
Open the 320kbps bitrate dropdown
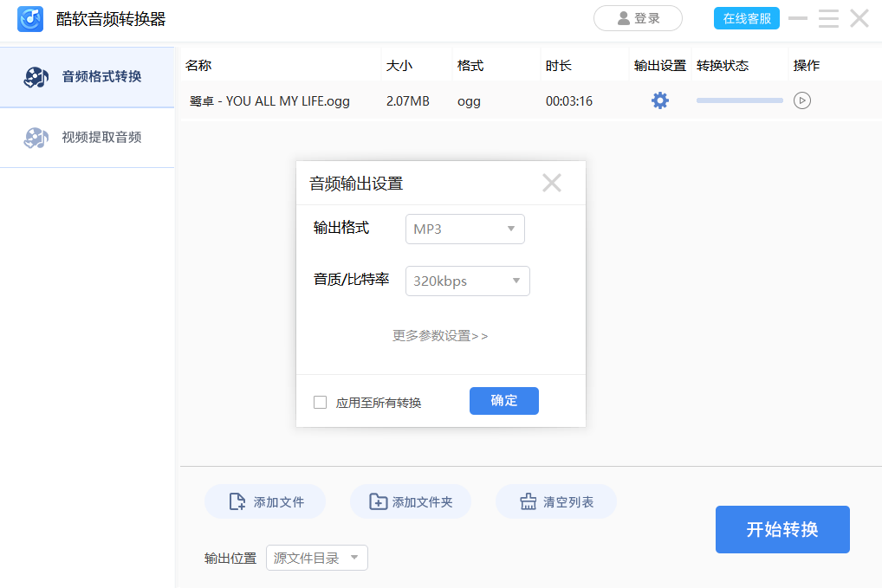pyautogui.click(x=468, y=281)
